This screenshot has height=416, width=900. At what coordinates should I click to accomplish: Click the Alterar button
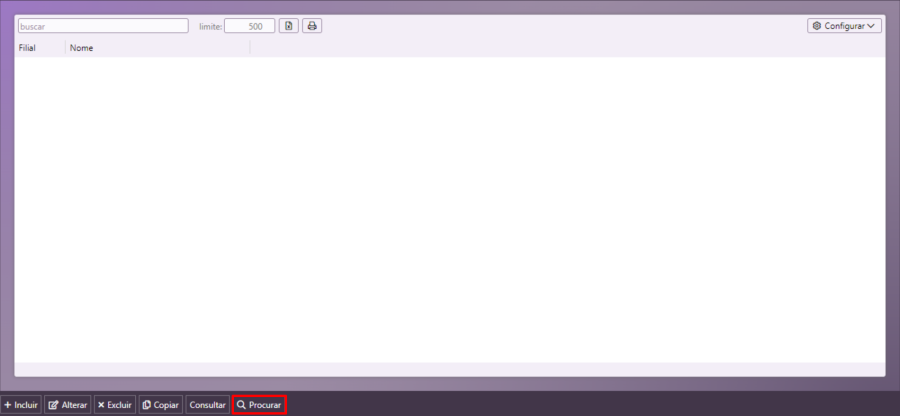point(68,405)
